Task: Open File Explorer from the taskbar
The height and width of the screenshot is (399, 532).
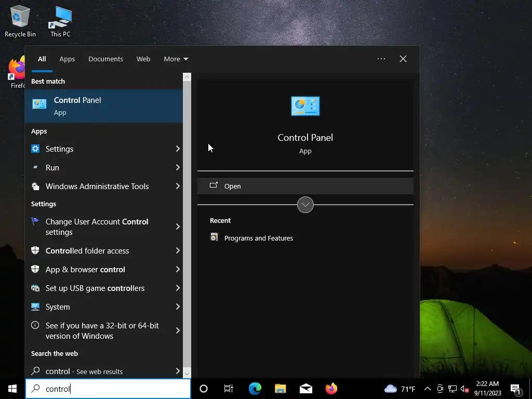Action: [280, 389]
